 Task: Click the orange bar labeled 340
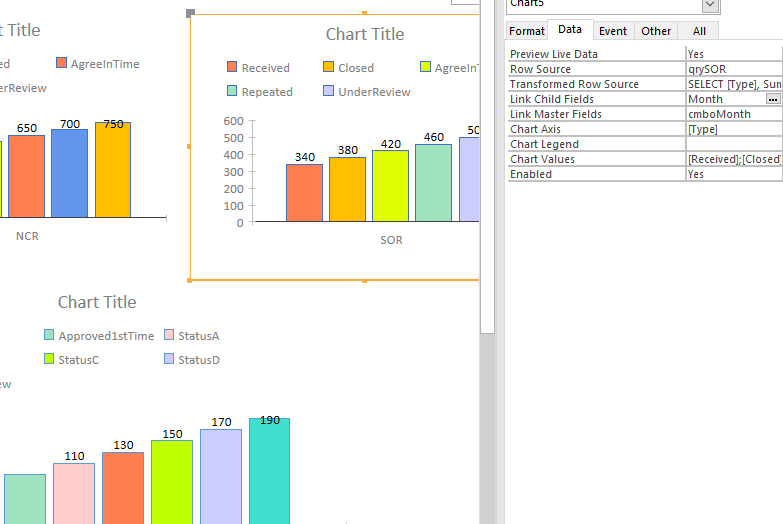304,193
